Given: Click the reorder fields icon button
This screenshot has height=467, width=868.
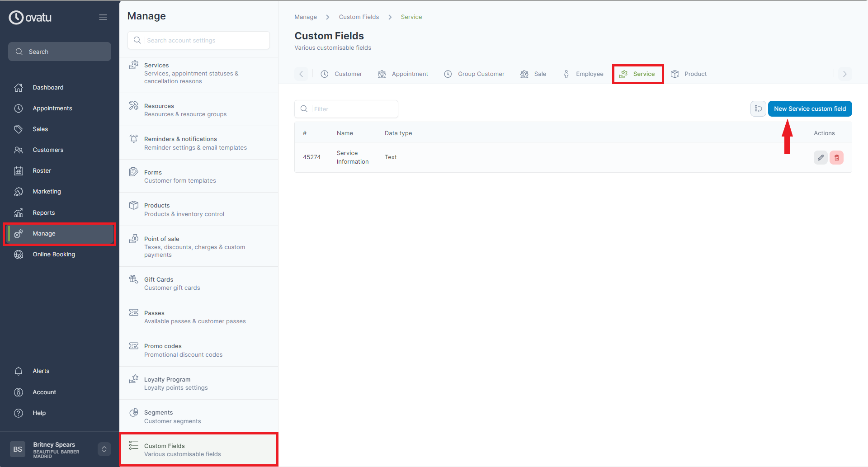Looking at the screenshot, I should coord(758,109).
